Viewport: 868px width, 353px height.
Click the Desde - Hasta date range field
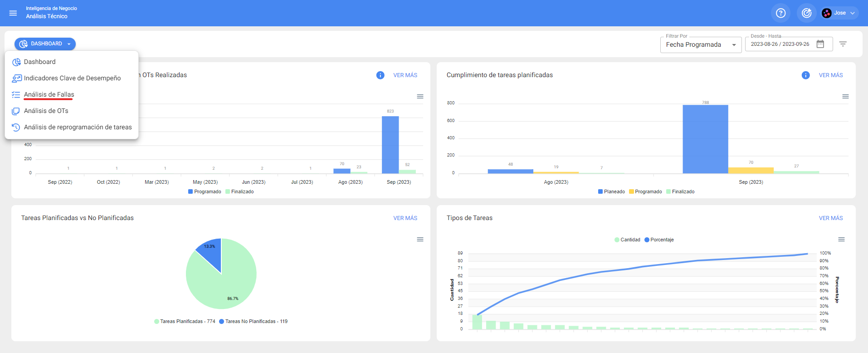(780, 44)
